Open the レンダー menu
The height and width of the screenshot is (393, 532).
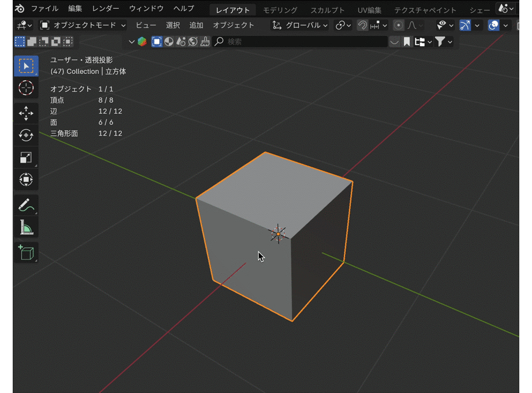(106, 9)
